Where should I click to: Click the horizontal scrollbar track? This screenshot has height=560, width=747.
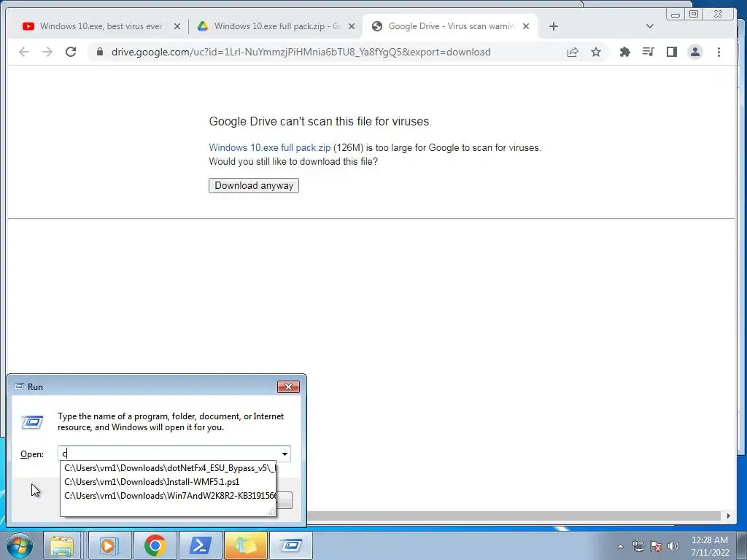[x=514, y=516]
